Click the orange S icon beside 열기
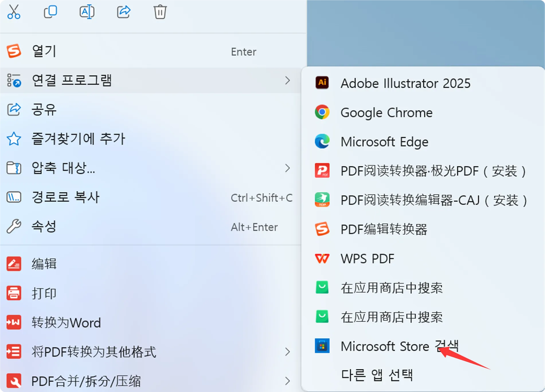This screenshot has width=545, height=392. [x=14, y=51]
